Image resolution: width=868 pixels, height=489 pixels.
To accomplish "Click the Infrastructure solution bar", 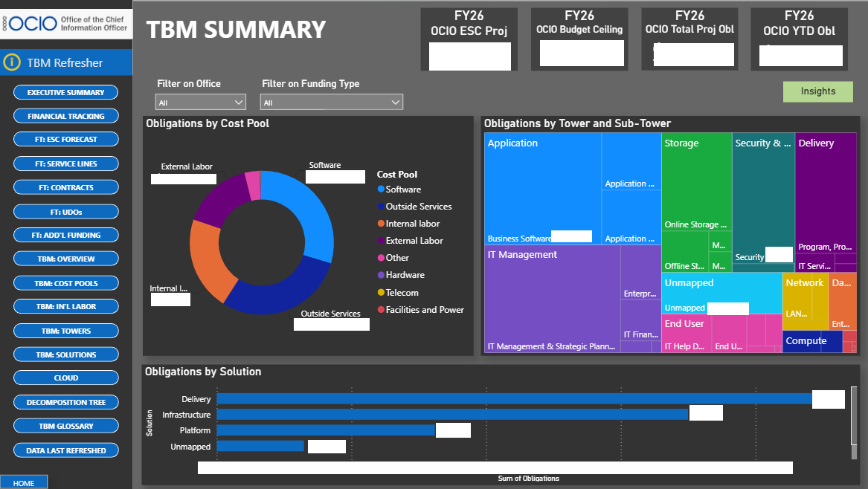I will point(453,415).
